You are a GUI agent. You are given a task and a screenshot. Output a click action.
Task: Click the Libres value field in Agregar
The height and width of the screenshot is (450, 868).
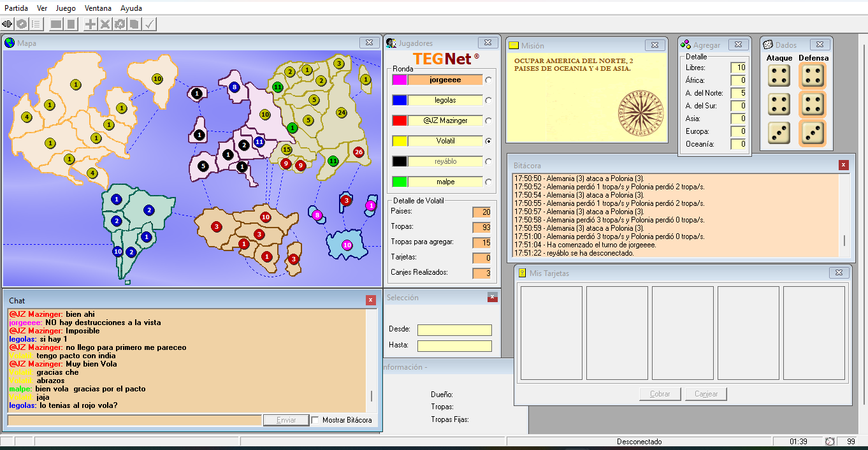(x=739, y=68)
